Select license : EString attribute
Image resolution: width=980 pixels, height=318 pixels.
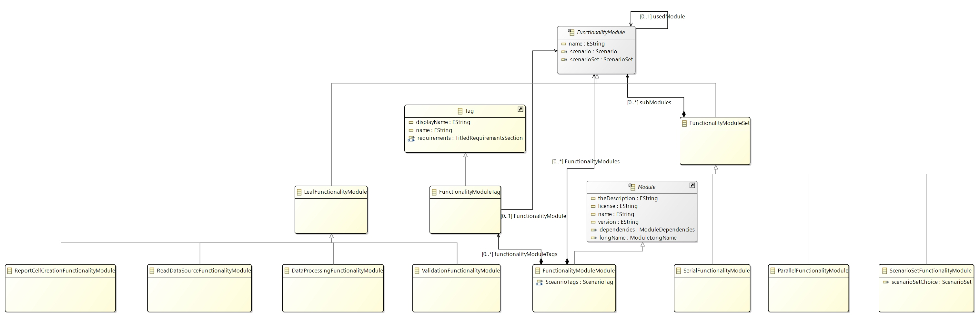[x=618, y=206]
